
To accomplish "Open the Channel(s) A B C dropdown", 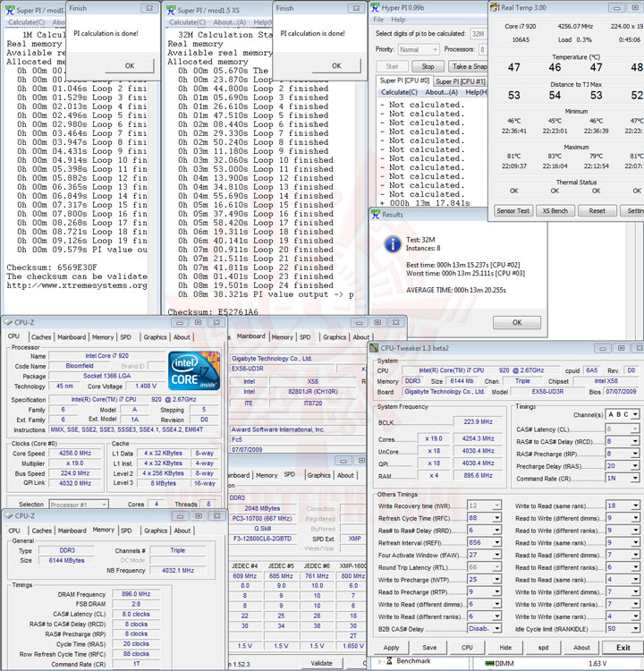I will coord(635,414).
